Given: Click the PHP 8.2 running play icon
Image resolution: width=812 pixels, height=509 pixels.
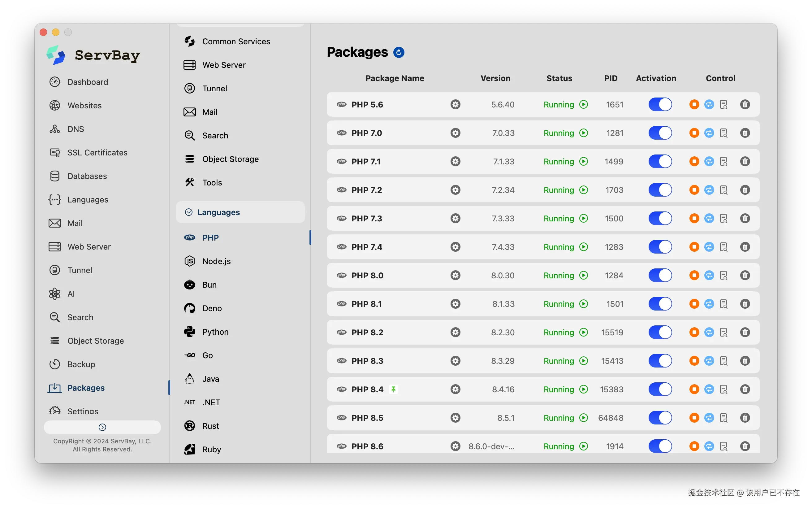Looking at the screenshot, I should click(x=584, y=332).
